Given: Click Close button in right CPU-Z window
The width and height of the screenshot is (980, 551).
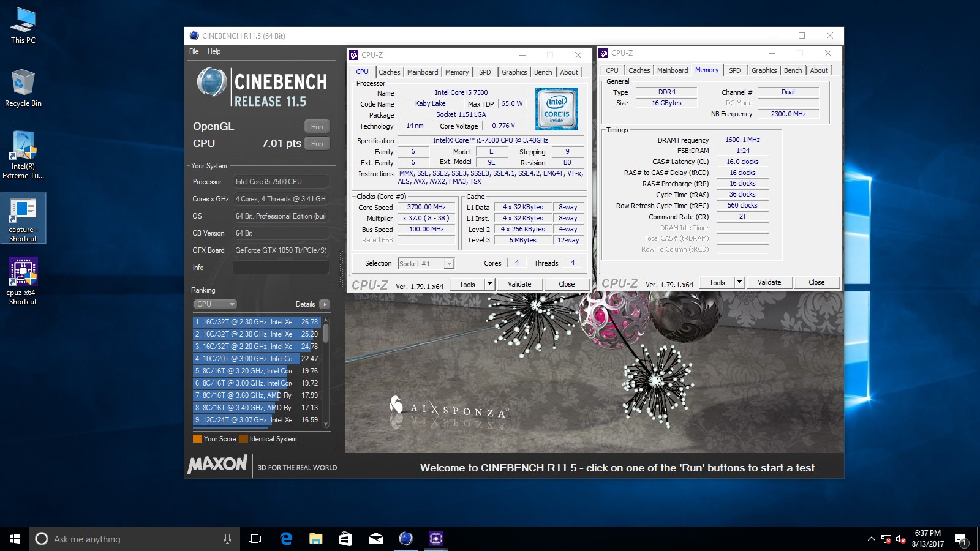Looking at the screenshot, I should pos(816,282).
